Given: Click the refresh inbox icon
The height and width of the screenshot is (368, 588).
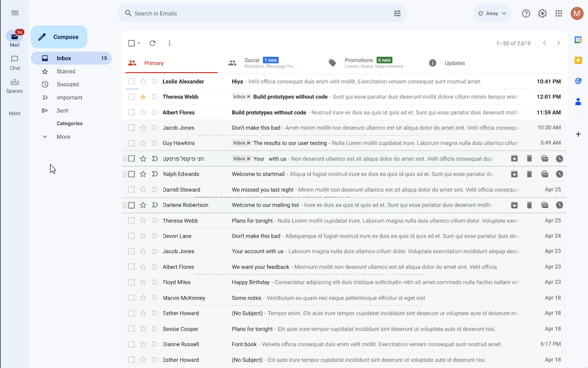Looking at the screenshot, I should 153,43.
